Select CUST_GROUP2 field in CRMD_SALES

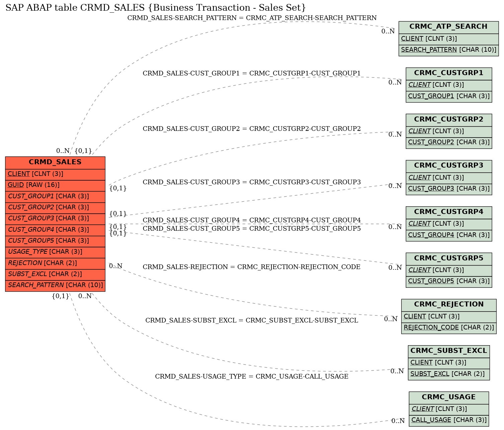point(55,208)
